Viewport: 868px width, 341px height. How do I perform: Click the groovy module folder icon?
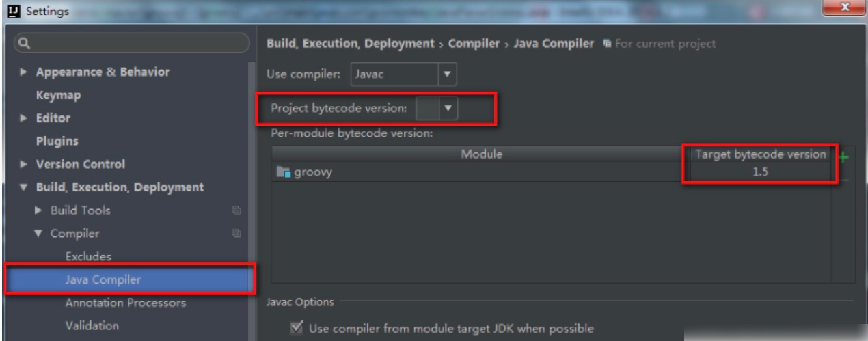pyautogui.click(x=284, y=172)
